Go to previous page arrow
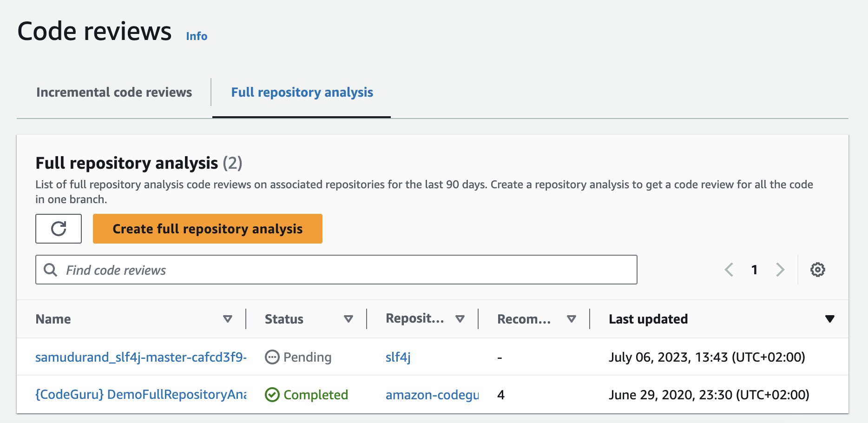This screenshot has width=868, height=423. click(729, 270)
